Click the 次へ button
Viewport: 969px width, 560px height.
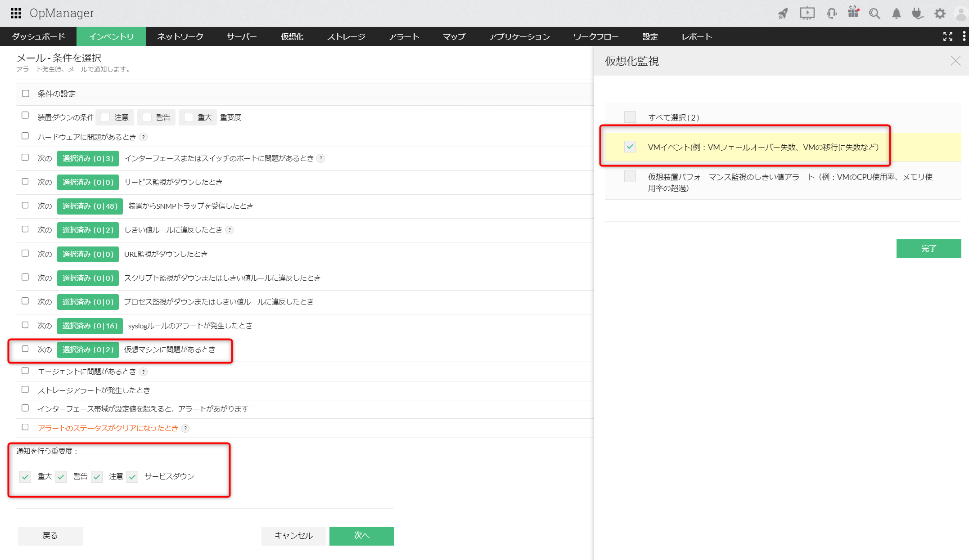(361, 535)
